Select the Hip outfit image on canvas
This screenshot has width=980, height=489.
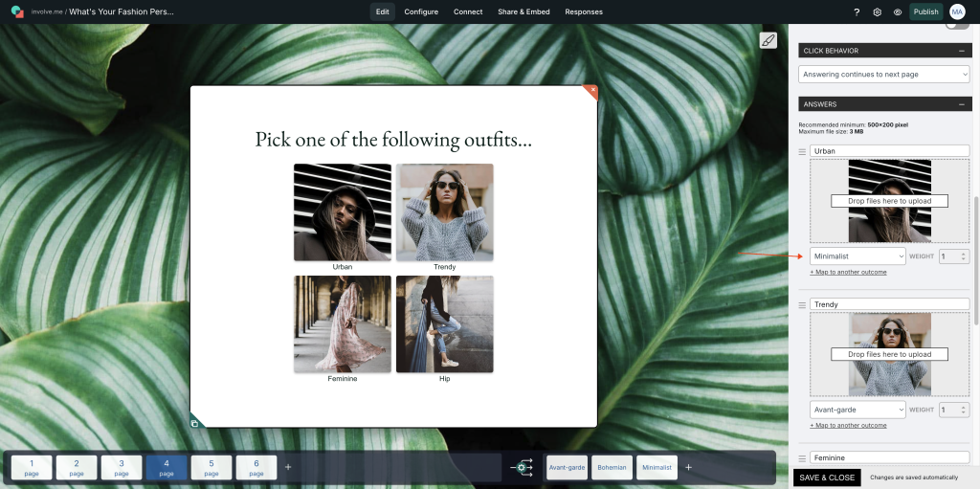(444, 323)
